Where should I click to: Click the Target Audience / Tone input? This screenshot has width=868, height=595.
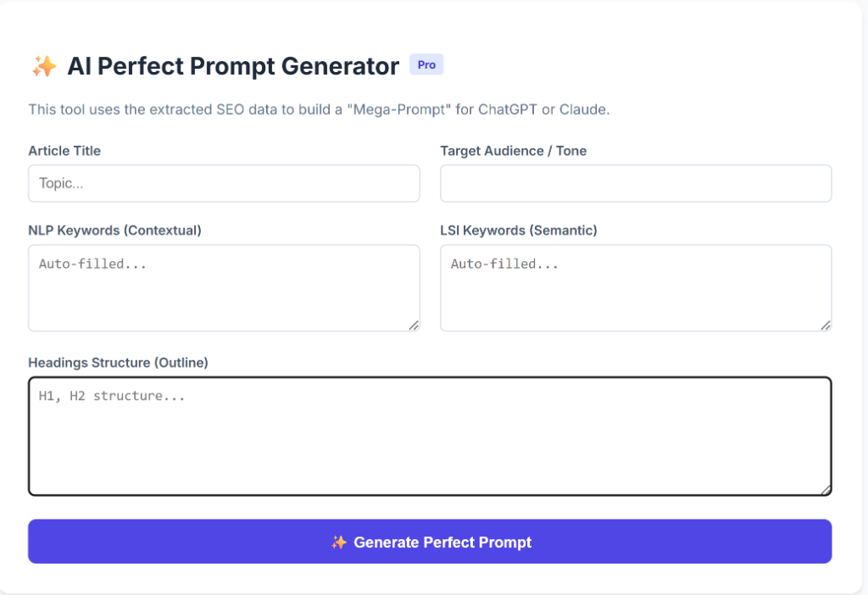click(635, 183)
